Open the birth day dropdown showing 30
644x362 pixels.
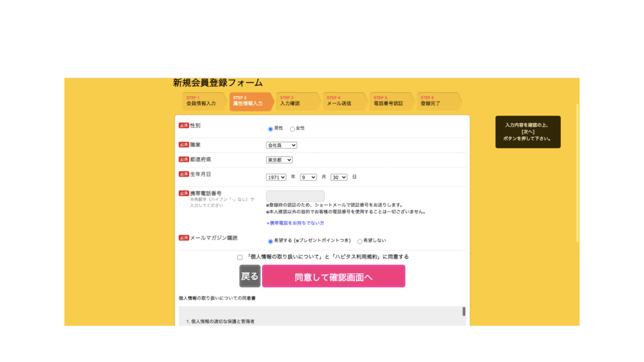[x=339, y=177]
